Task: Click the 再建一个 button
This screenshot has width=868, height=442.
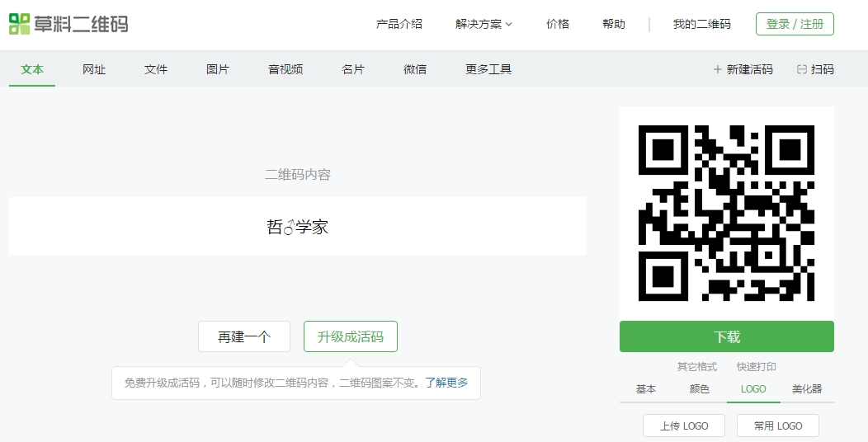Action: click(x=244, y=336)
